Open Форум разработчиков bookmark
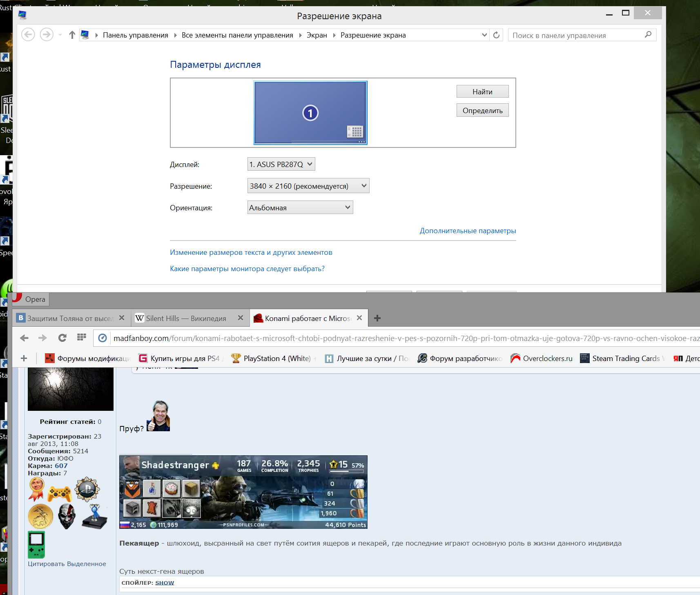 click(x=460, y=358)
